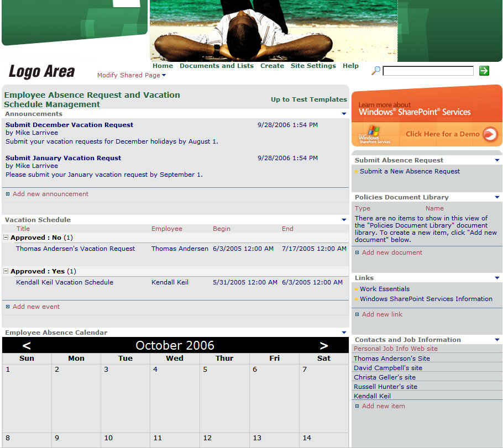Go to next month in calendar
The image size is (503, 448).
coord(324,346)
